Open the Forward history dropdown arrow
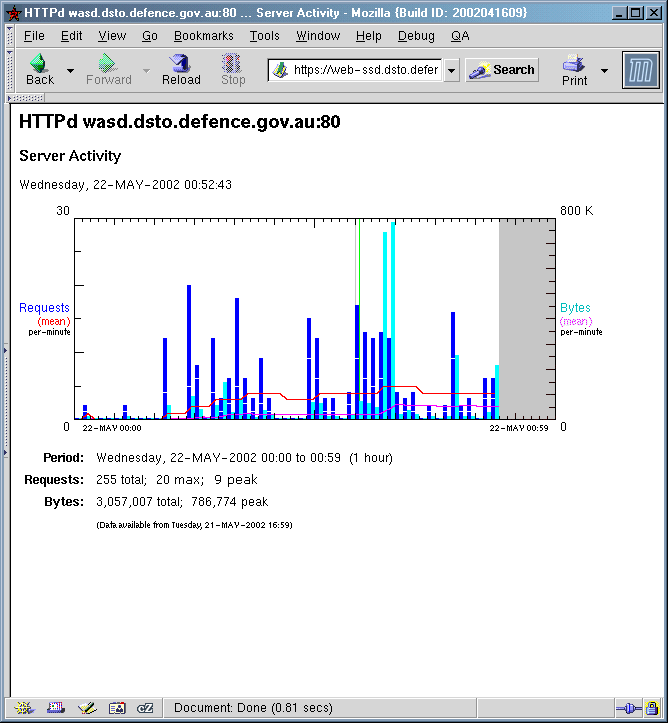 coord(146,71)
